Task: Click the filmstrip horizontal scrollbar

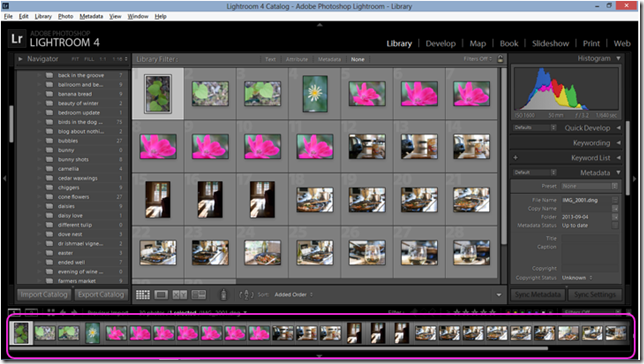Action: pos(278,348)
